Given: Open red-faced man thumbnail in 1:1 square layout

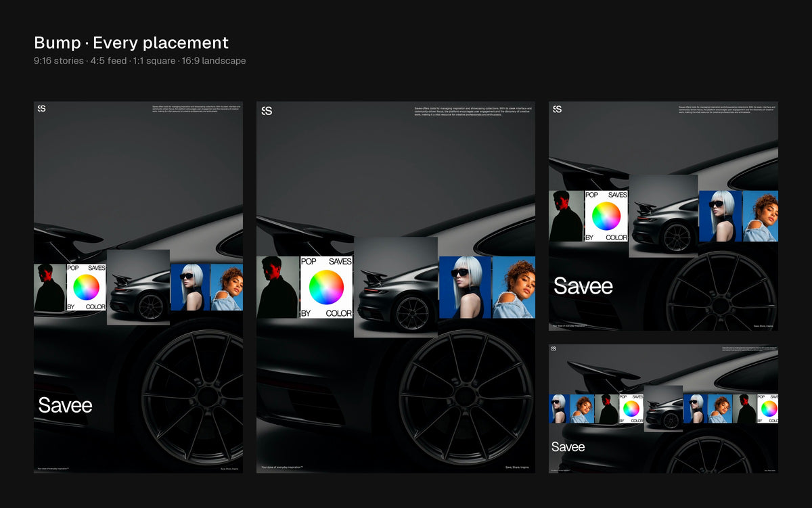Looking at the screenshot, I should [x=566, y=216].
